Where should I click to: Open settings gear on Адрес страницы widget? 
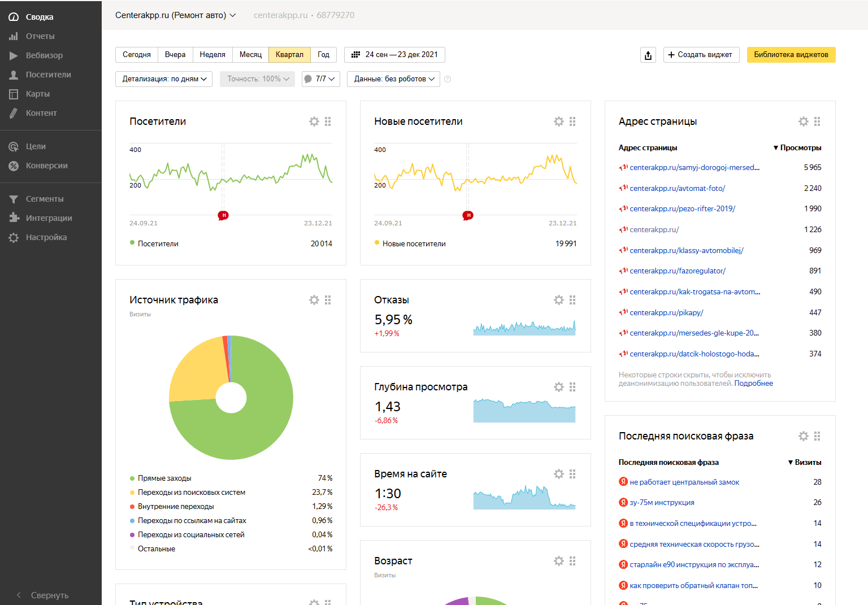(804, 121)
